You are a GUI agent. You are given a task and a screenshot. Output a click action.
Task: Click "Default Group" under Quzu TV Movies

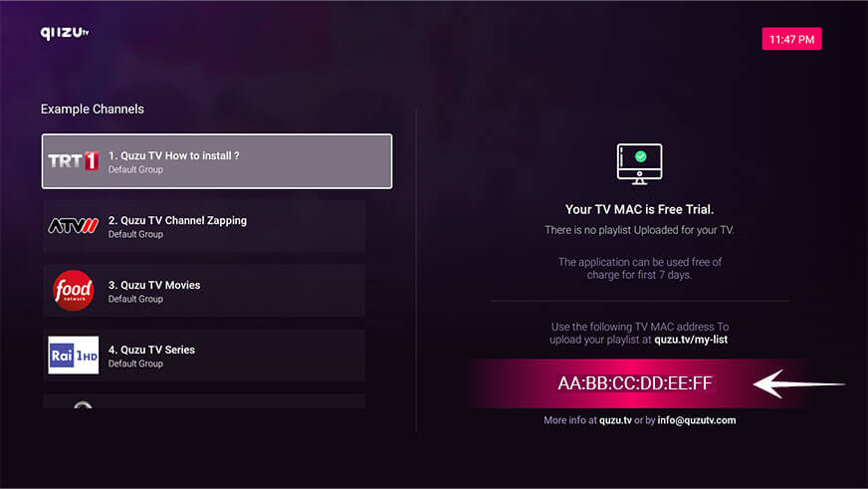(135, 299)
